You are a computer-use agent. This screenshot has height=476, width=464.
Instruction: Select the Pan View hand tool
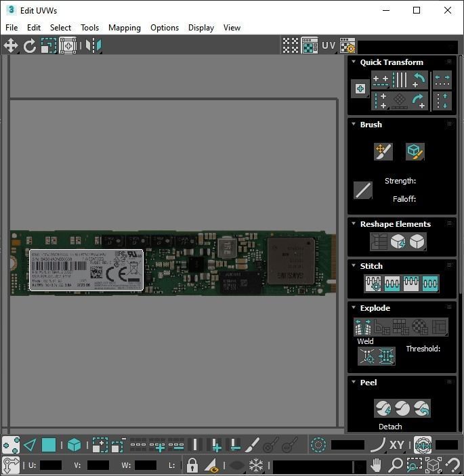(x=376, y=465)
